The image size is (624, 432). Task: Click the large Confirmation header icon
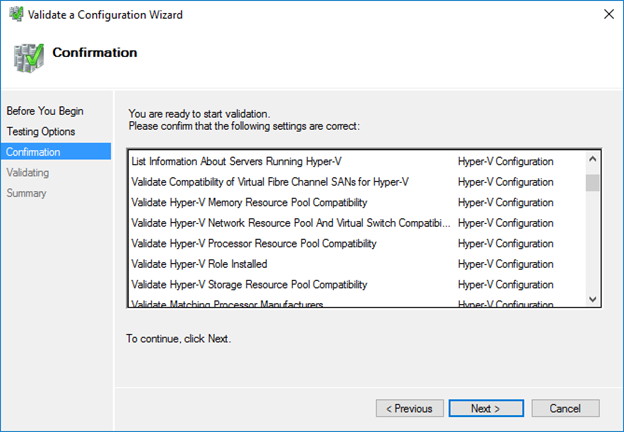tap(28, 58)
